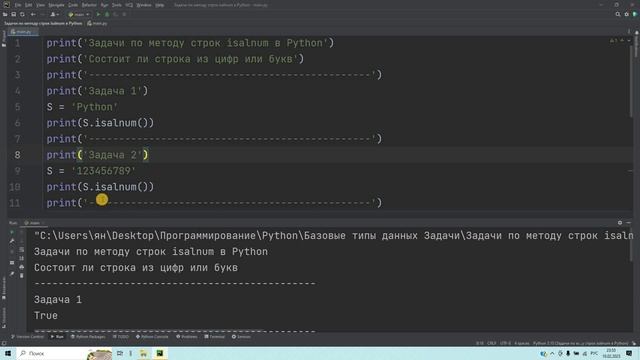This screenshot has height=360, width=640.
Task: Show hidden system tray icons chevron
Action: point(552,353)
